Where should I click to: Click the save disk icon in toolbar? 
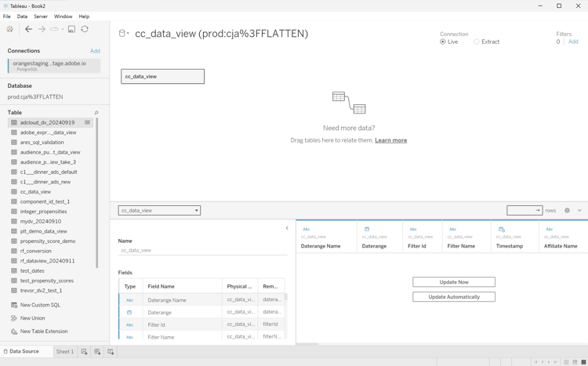(71, 29)
